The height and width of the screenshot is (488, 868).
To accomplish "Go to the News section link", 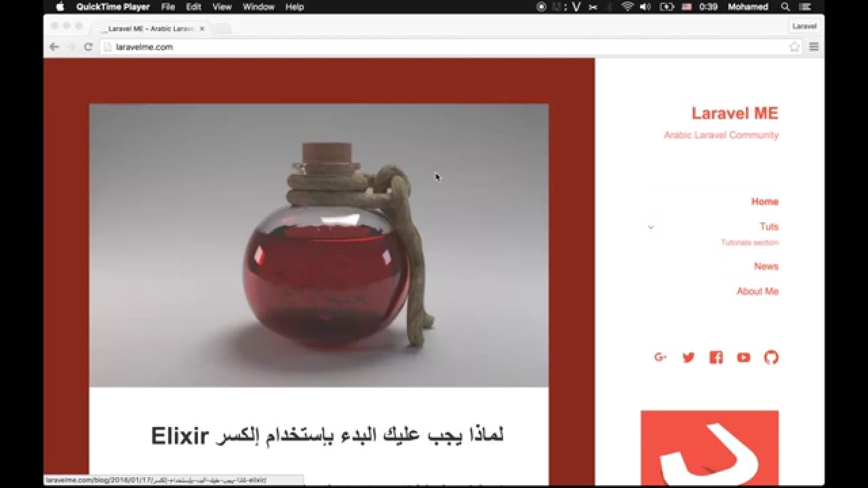I will pos(767,266).
